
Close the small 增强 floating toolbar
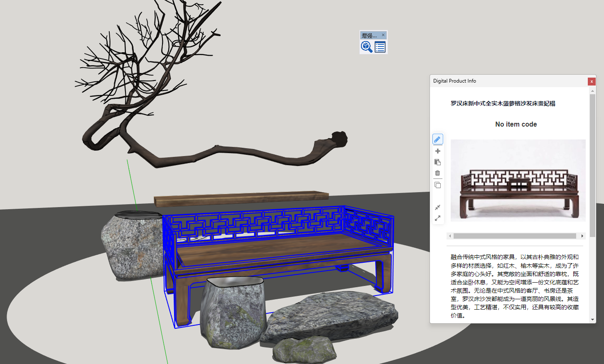[x=383, y=35]
